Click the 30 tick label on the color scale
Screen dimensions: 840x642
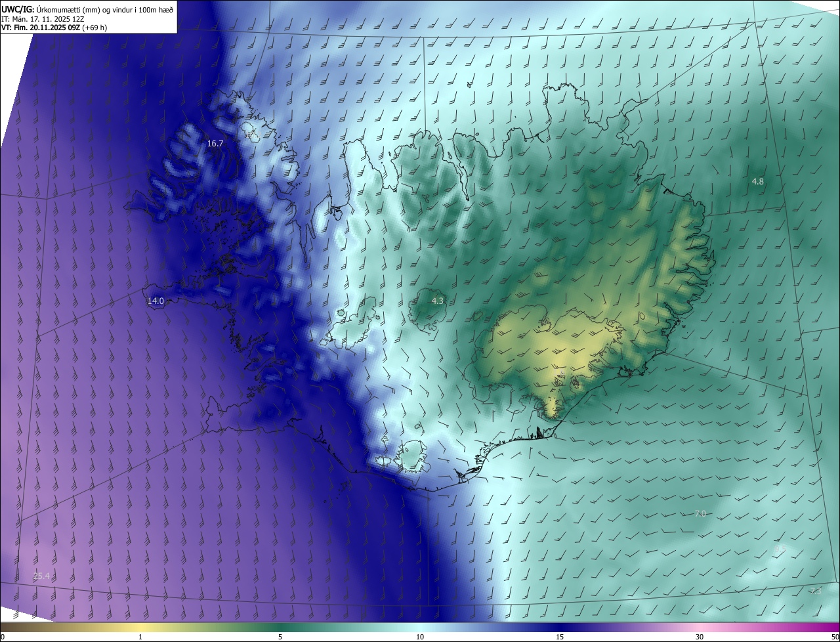coord(700,637)
